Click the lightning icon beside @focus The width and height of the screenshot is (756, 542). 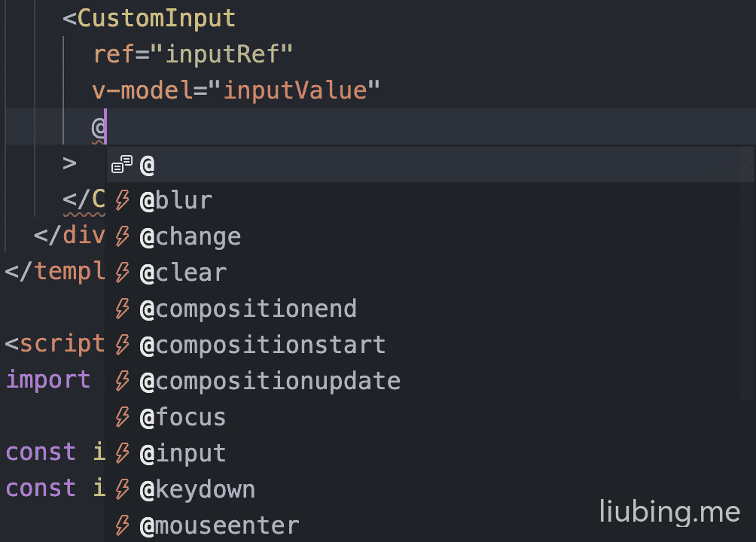[x=123, y=418]
